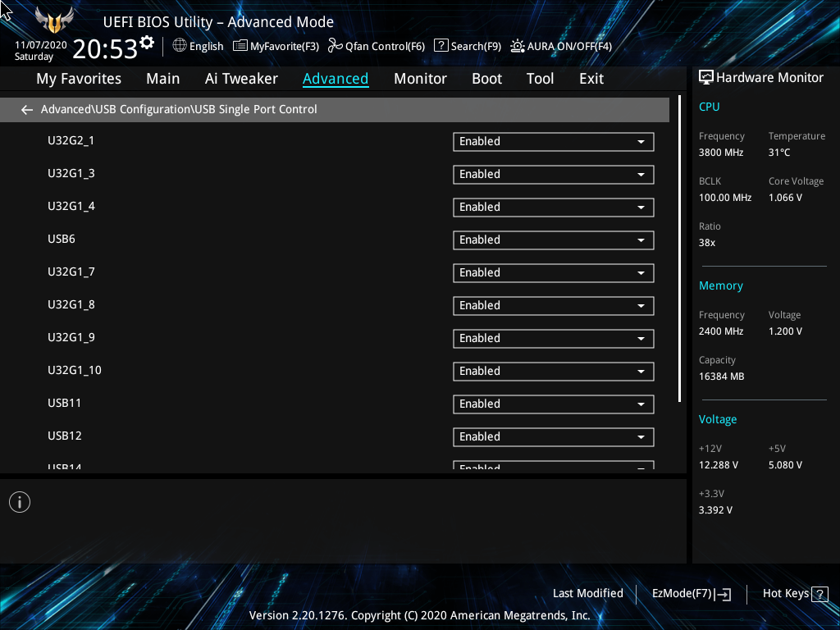
Task: Click the globe language icon
Action: pyautogui.click(x=180, y=46)
